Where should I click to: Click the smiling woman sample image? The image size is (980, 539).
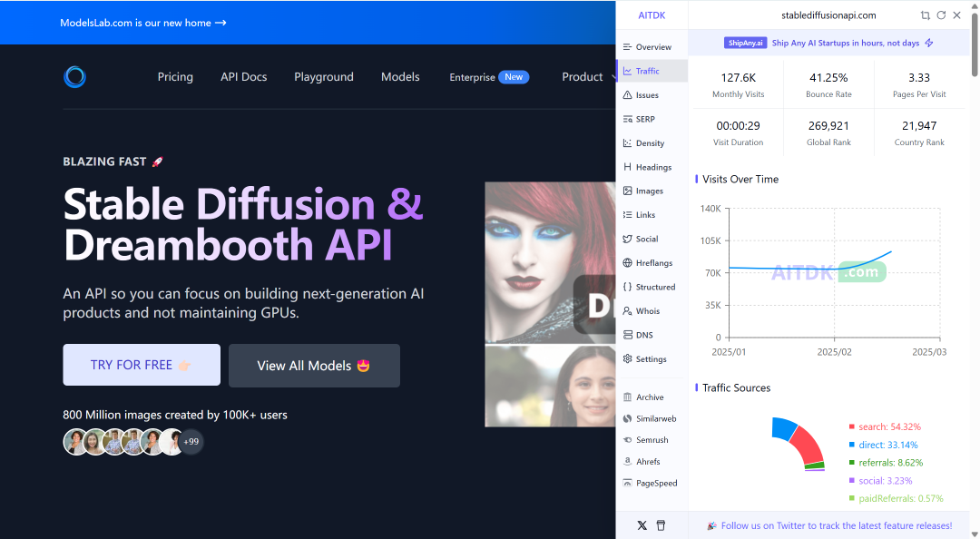coord(550,386)
